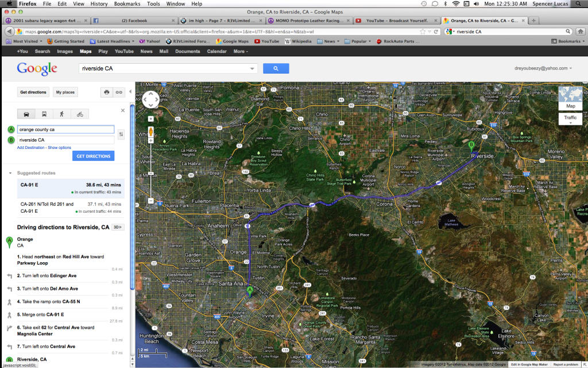Viewport: 588px width, 368px height.
Task: Collapse the Suggested routes section
Action: [10, 173]
